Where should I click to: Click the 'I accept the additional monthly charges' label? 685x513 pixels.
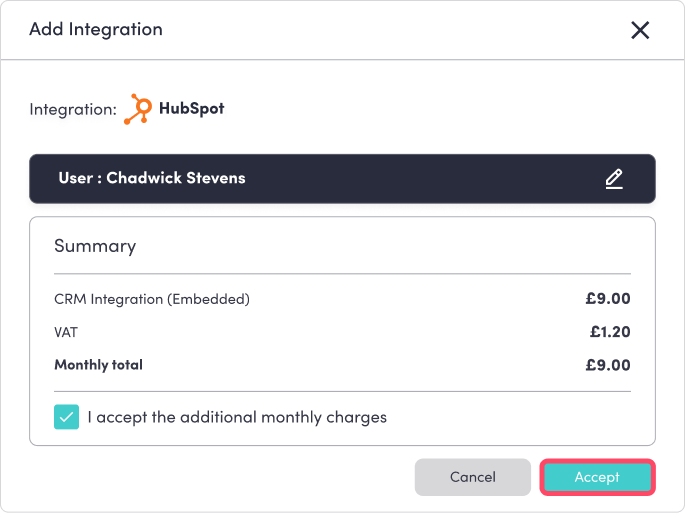(x=236, y=417)
